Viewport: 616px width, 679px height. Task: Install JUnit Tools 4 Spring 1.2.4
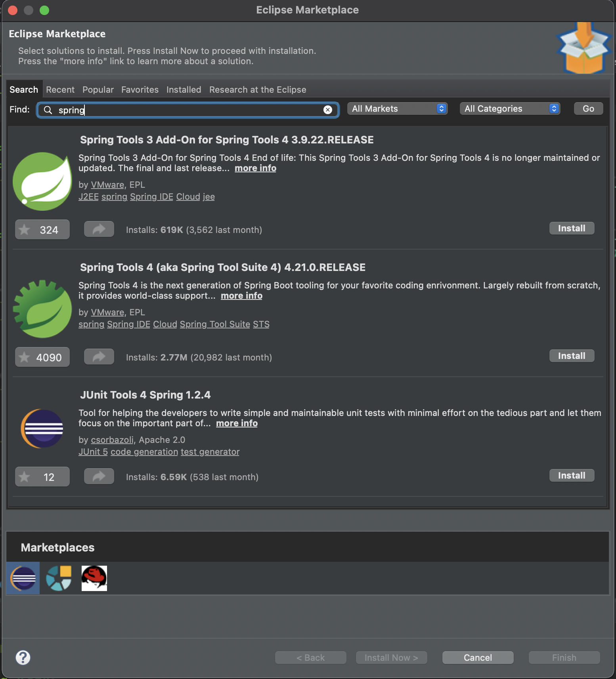[572, 475]
